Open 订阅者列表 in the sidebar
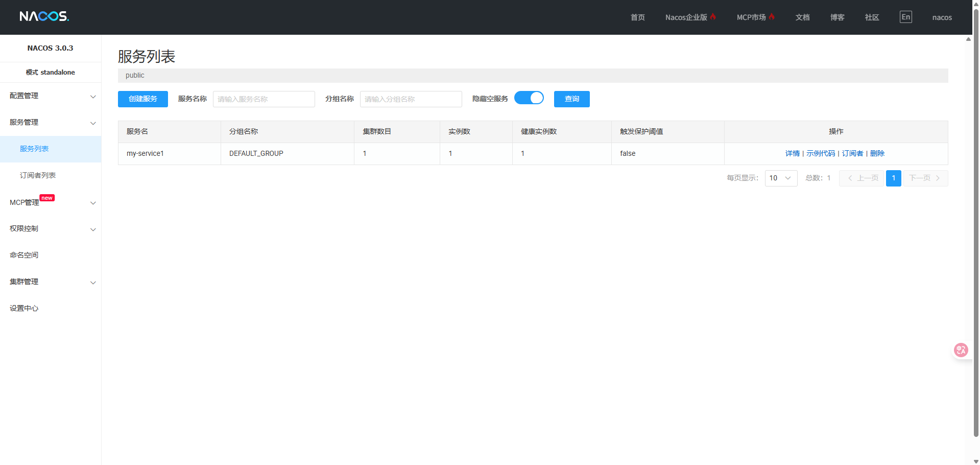The width and height of the screenshot is (980, 465). tap(38, 175)
